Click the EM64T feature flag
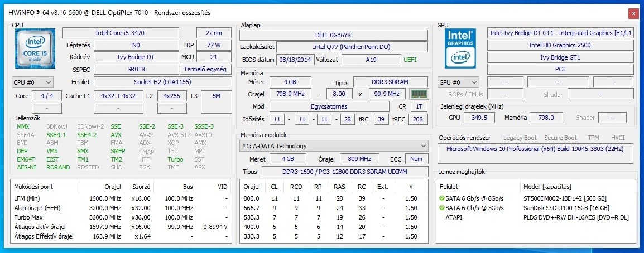 click(26, 159)
